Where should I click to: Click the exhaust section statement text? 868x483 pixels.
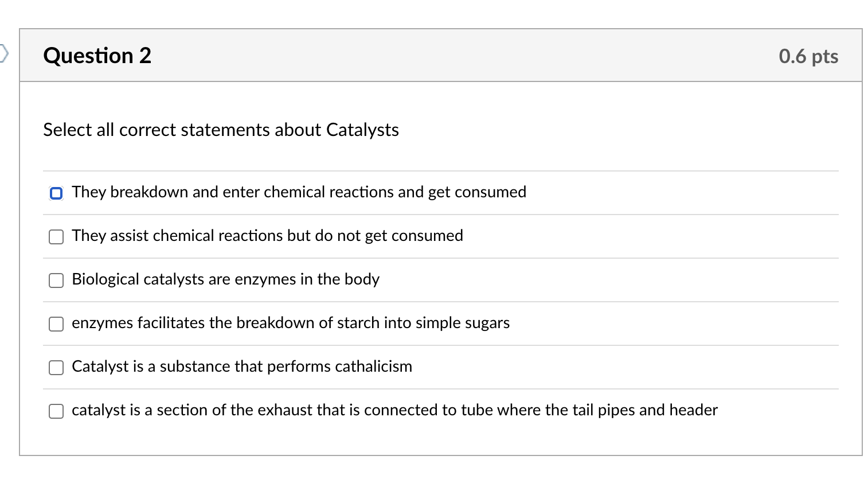point(394,411)
